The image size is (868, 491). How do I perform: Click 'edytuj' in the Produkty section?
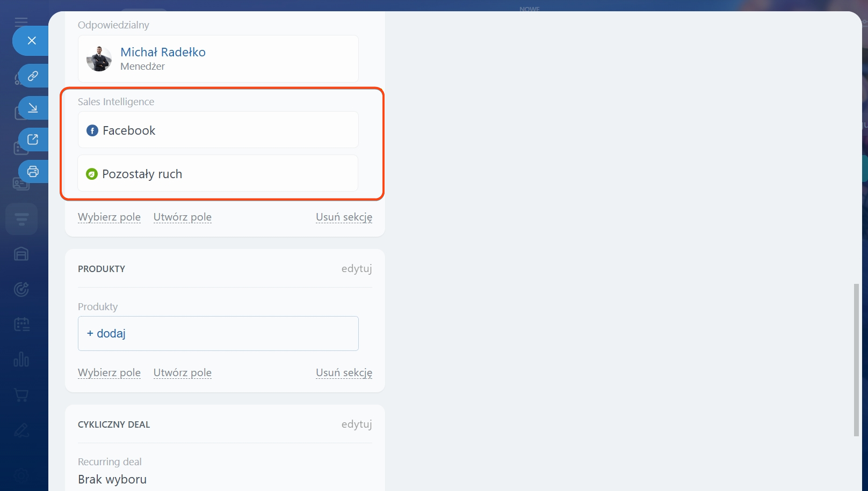[356, 268]
